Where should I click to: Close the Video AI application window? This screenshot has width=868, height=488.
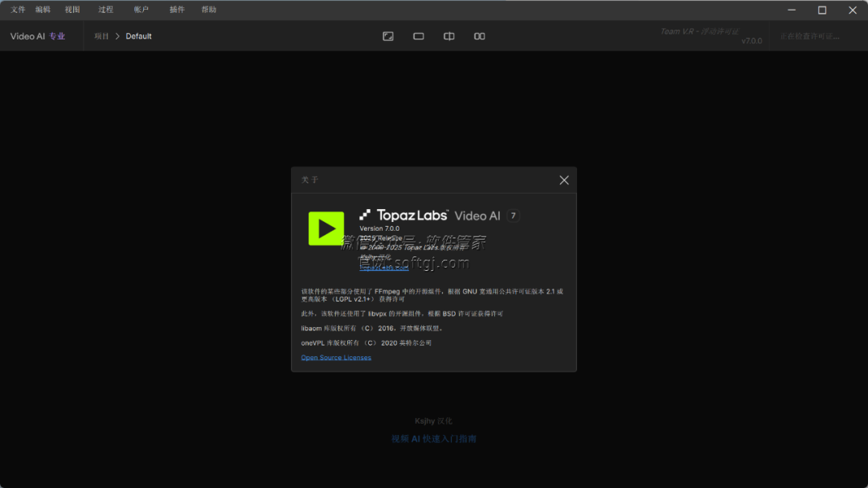(853, 10)
